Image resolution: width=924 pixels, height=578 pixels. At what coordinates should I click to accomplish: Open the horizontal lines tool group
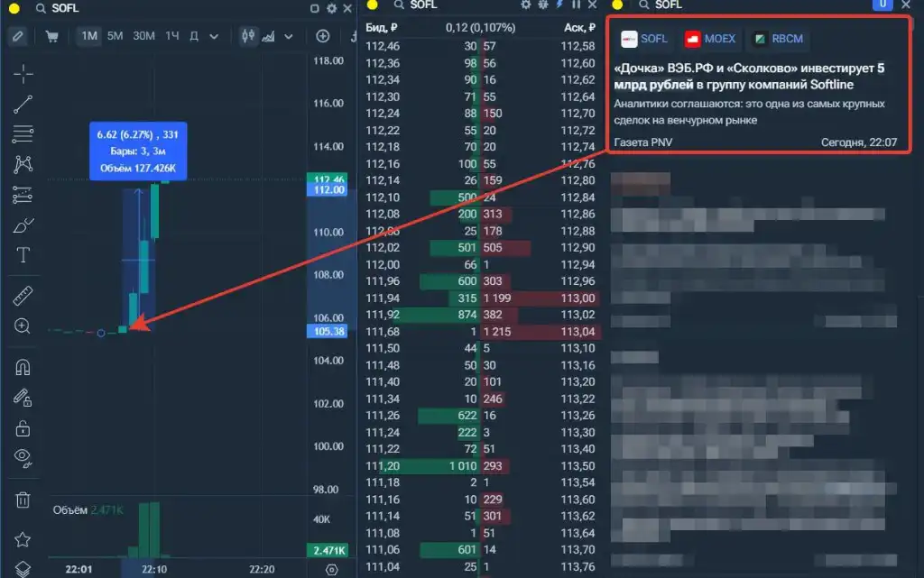point(23,134)
